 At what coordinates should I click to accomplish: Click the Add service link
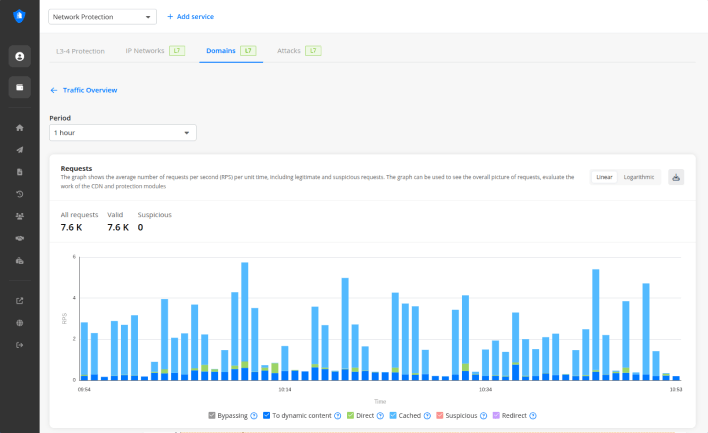coord(190,17)
